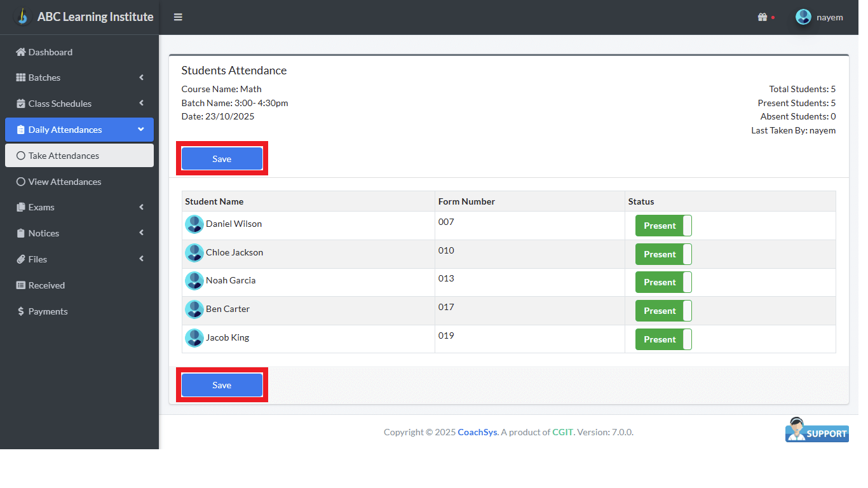Click the Payments dollar icon
Image resolution: width=868 pixels, height=488 pixels.
[21, 311]
